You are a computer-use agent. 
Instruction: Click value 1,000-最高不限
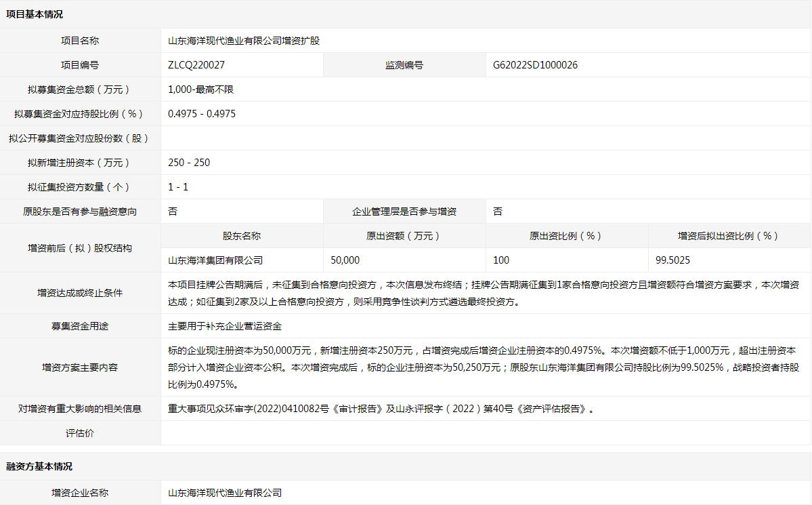coord(201,89)
